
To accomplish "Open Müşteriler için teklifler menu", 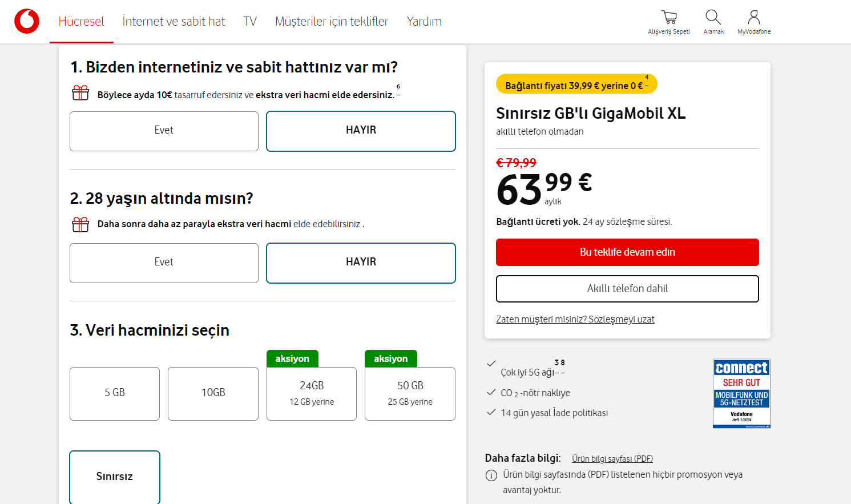I will (332, 22).
